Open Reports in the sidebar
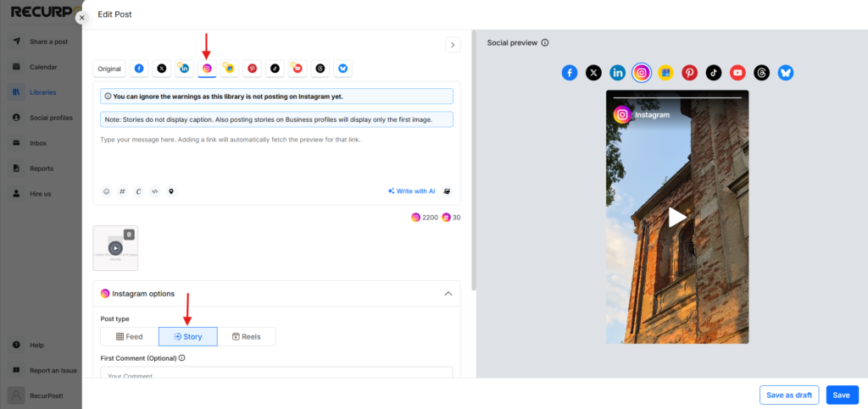868x409 pixels. coord(41,169)
